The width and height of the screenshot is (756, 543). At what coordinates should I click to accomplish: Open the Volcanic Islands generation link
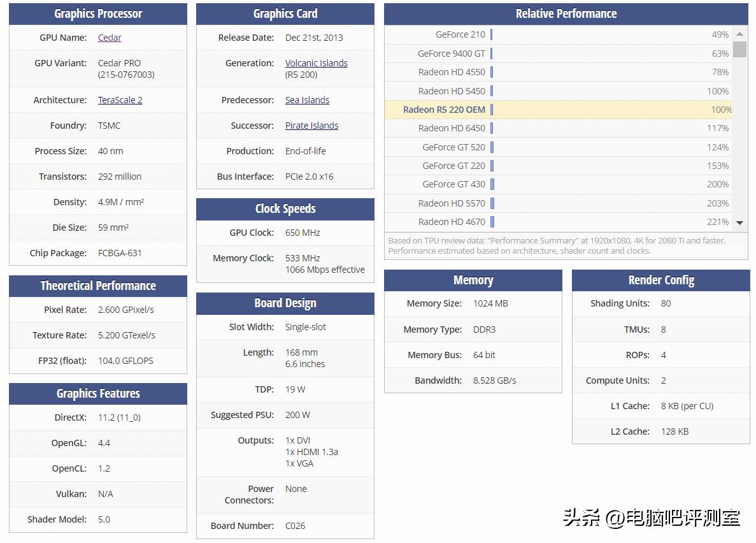pos(317,62)
